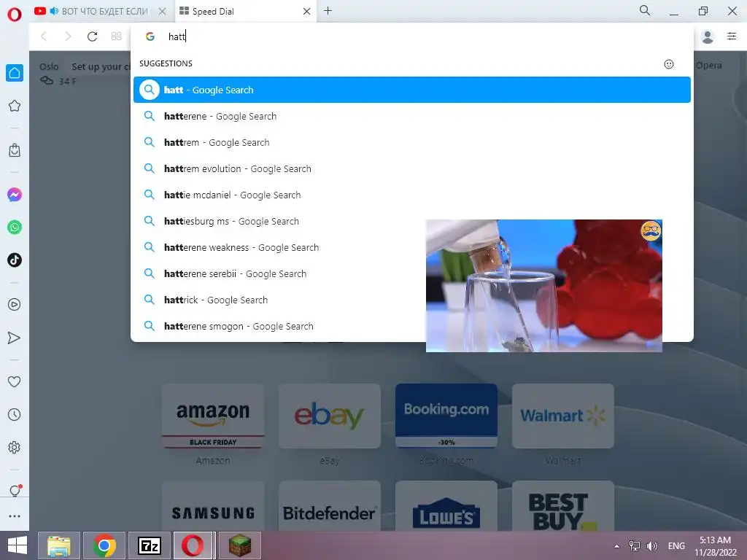Select 'hatterene - Google Search' suggestion
The image size is (747, 560).
[x=411, y=116]
